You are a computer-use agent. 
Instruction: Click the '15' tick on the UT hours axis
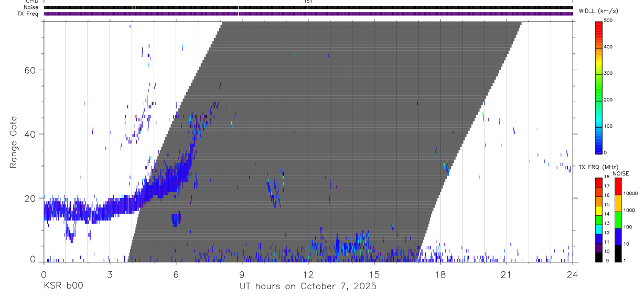coord(374,275)
